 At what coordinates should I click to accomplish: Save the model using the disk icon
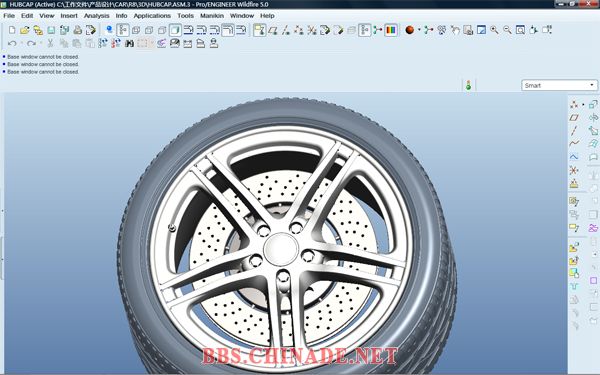click(51, 30)
